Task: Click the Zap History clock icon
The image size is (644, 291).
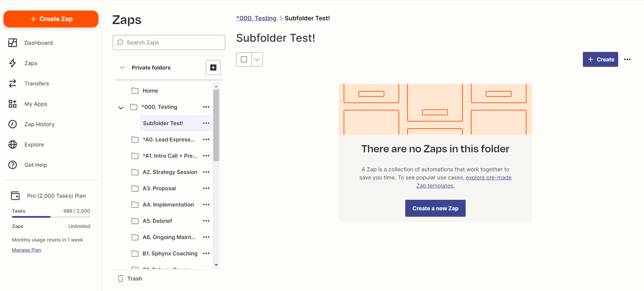Action: [x=13, y=124]
